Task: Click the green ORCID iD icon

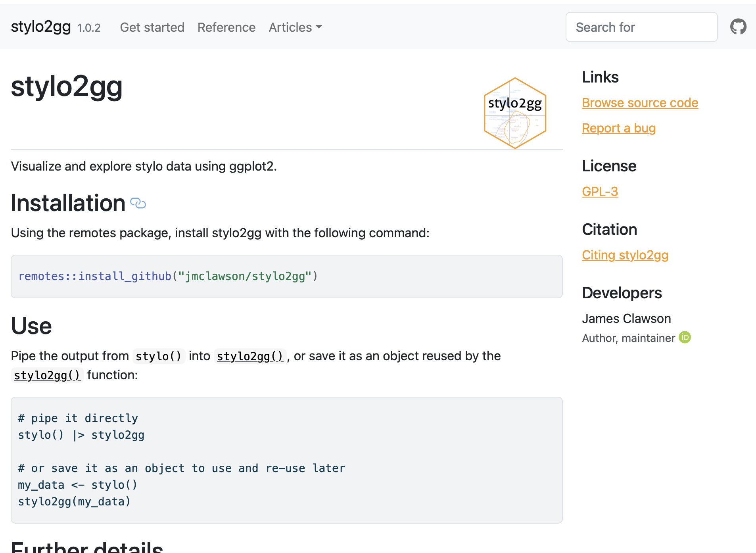Action: [685, 337]
